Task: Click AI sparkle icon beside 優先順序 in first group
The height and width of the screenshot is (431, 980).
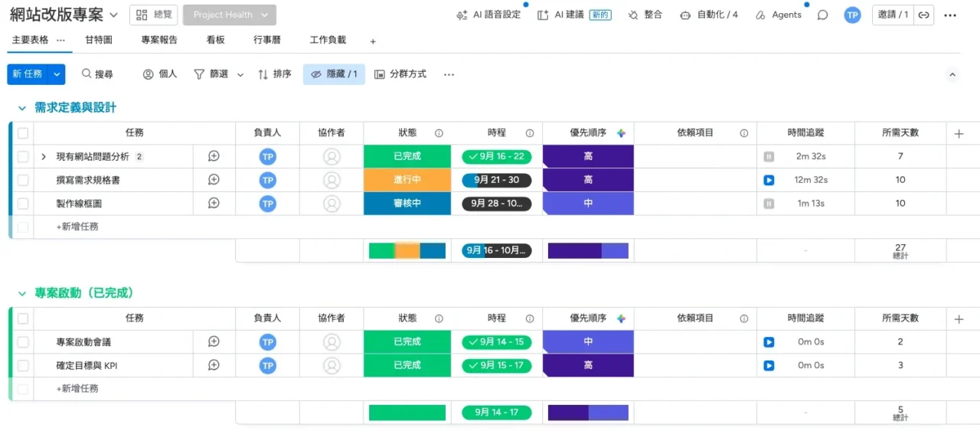Action: 621,133
